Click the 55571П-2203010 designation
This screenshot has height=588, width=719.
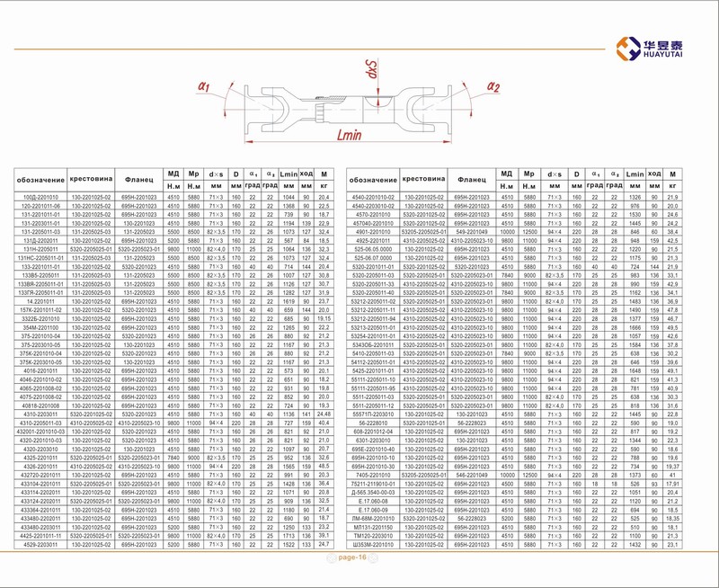pos(373,414)
